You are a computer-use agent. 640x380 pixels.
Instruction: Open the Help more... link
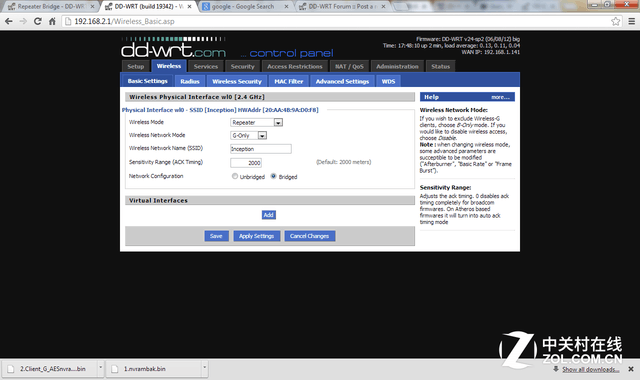click(500, 97)
